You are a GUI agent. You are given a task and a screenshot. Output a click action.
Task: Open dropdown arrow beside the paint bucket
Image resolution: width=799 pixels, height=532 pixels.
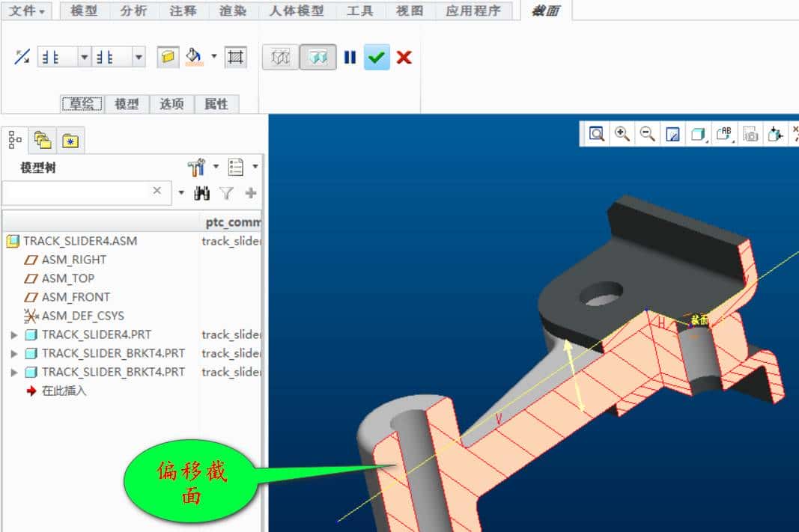click(214, 57)
